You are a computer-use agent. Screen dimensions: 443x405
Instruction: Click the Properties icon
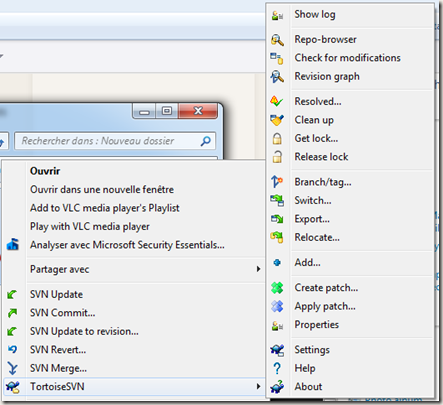pyautogui.click(x=277, y=325)
